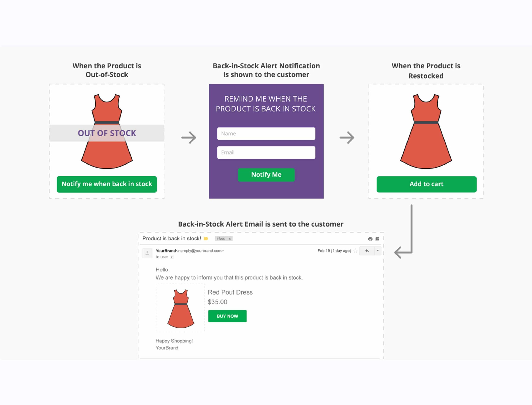Star the back in stock email
The image size is (532, 405).
355,251
